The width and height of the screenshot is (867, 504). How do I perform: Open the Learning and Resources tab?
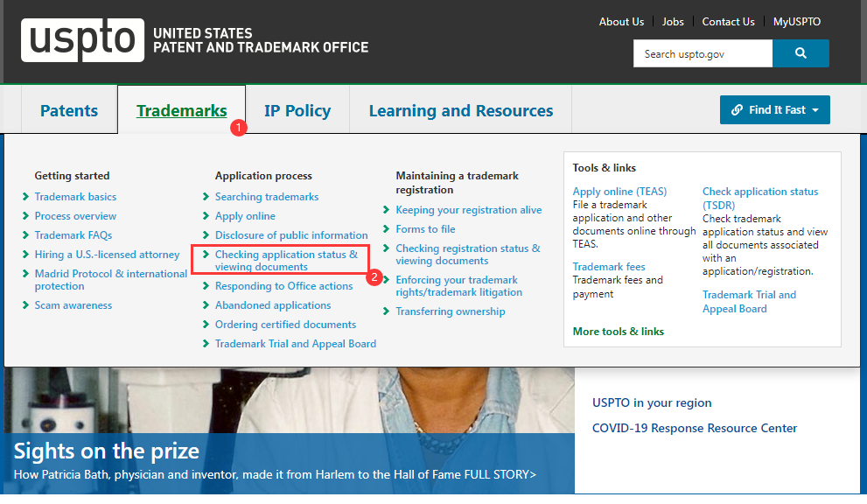point(460,110)
